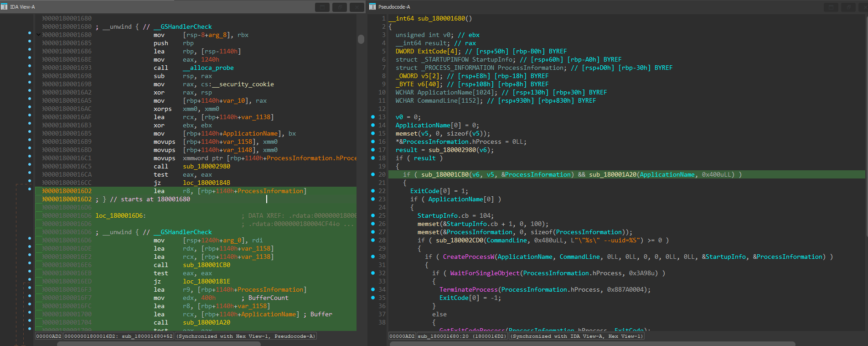
Task: Click the Pseudocode-A panel icon
Action: [372, 7]
